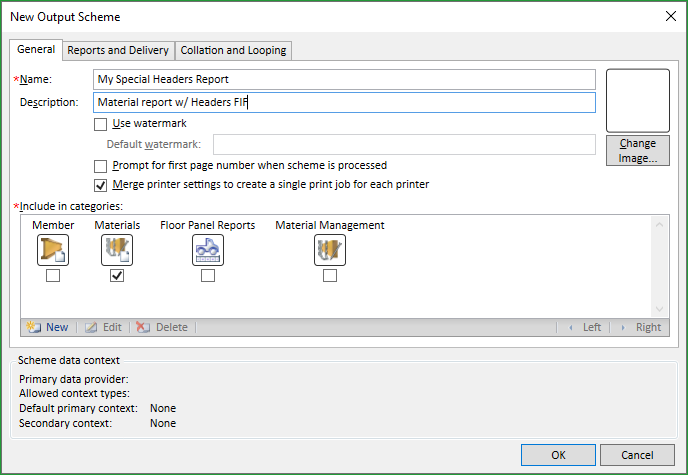The height and width of the screenshot is (475, 688).
Task: Click into the Description input field
Action: [344, 102]
